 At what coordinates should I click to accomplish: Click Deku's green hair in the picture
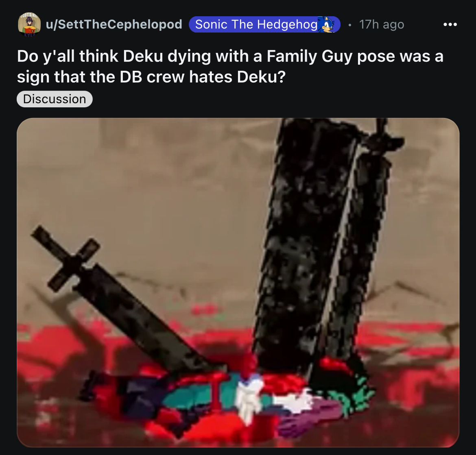click(x=352, y=391)
